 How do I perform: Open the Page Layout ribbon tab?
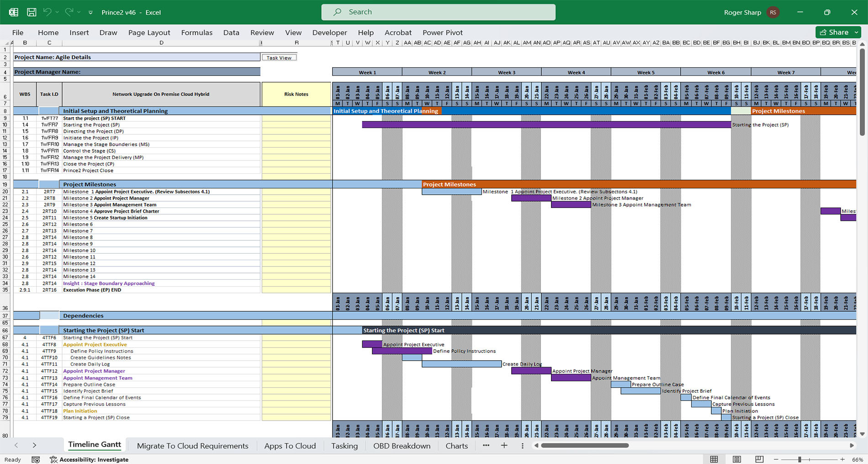pos(149,32)
